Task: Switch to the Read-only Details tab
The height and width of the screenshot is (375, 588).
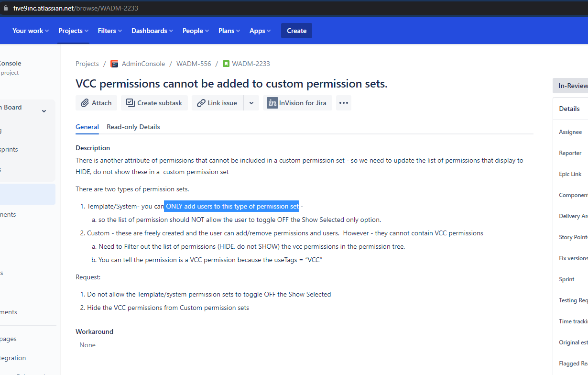Action: (x=133, y=127)
